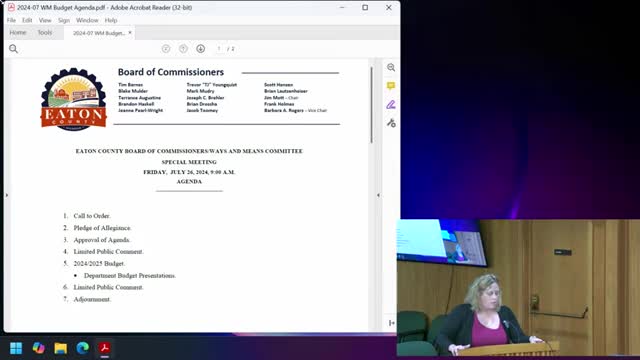Click the Acrobat PDF icon in the title bar
The image size is (640, 360).
point(11,7)
